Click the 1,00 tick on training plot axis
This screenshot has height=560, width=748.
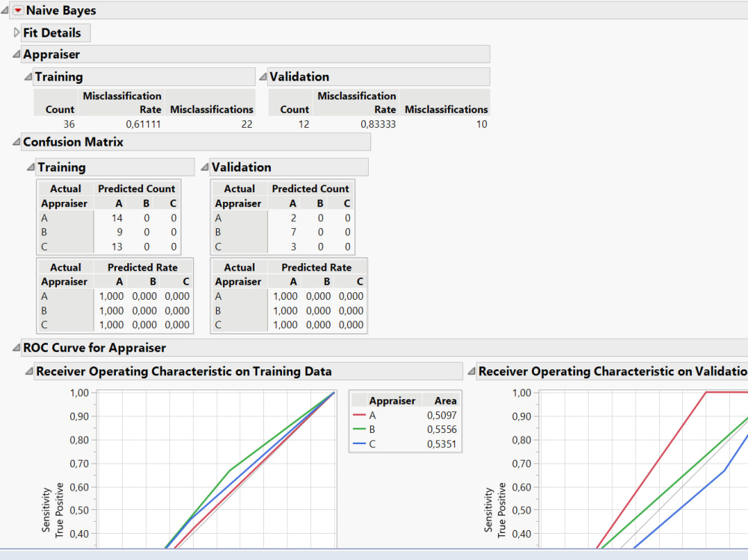(x=79, y=393)
